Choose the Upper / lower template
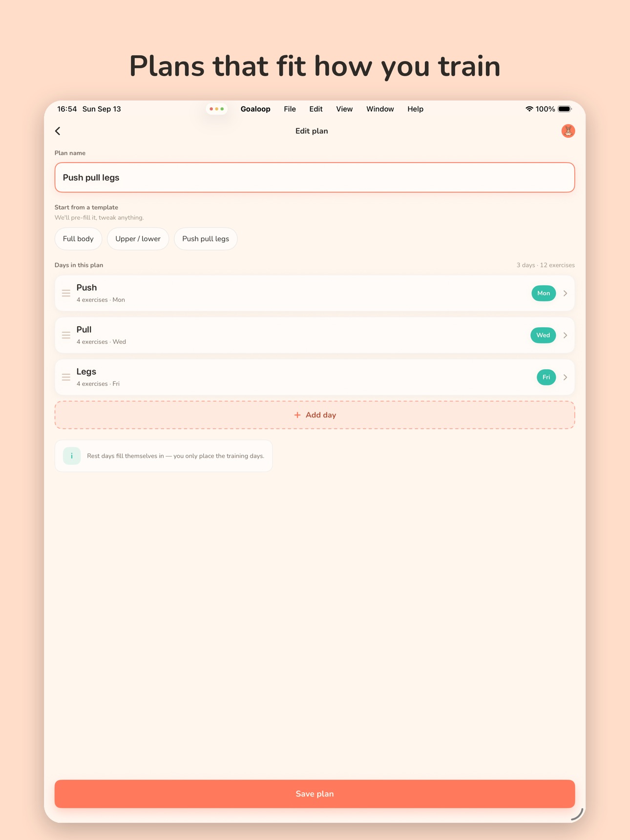630x840 pixels. (x=138, y=239)
